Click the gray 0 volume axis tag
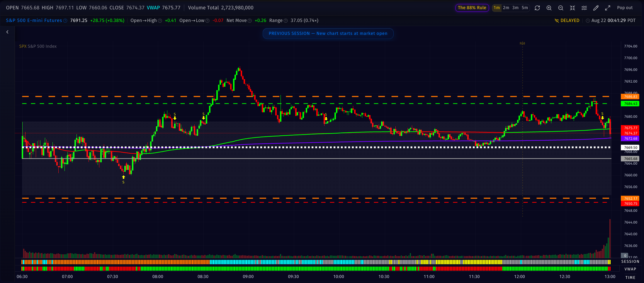Screen dimensions: 644x283 pos(625,255)
